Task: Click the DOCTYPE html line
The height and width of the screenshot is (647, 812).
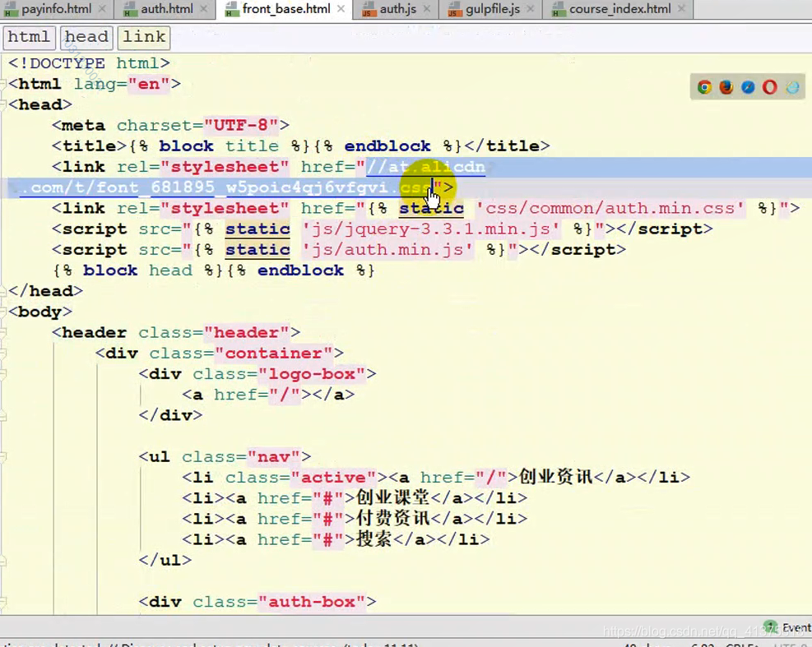Action: (89, 63)
